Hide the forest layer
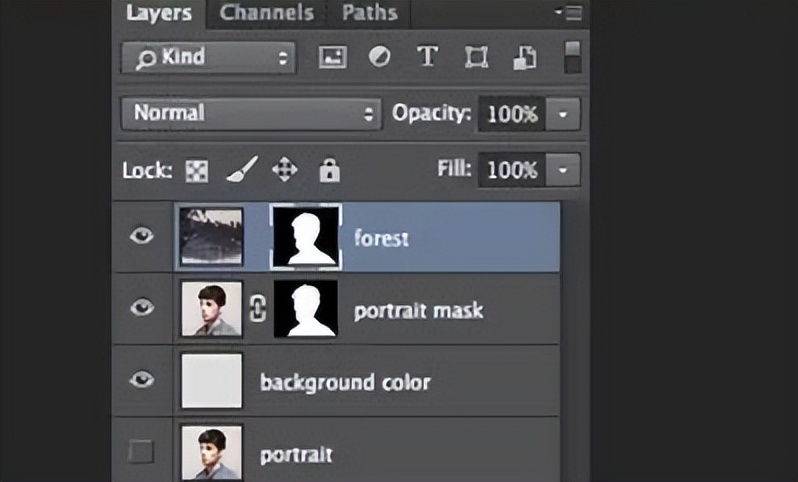 coord(143,237)
